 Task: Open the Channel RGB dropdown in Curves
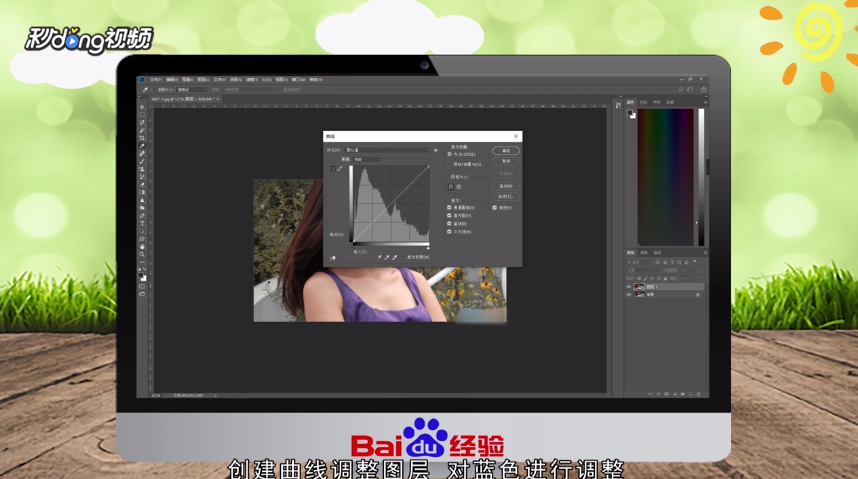coord(368,159)
